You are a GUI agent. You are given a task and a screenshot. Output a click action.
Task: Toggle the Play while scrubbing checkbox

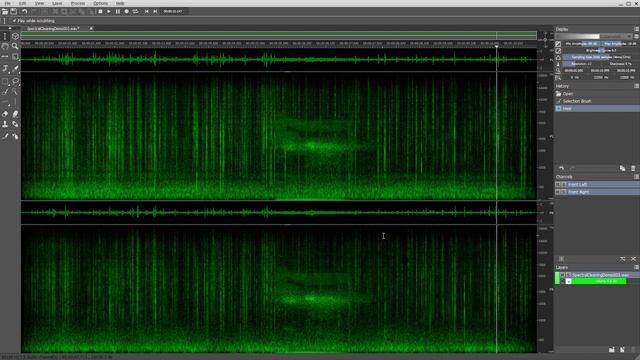tap(14, 20)
